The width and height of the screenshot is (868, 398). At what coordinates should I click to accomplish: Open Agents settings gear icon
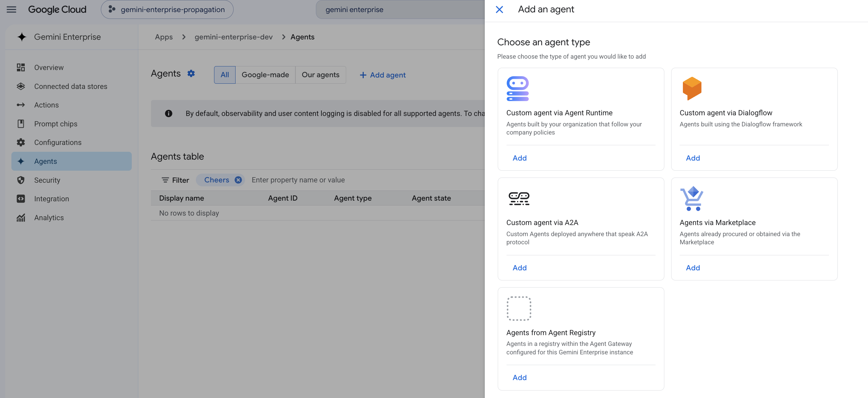click(x=191, y=74)
